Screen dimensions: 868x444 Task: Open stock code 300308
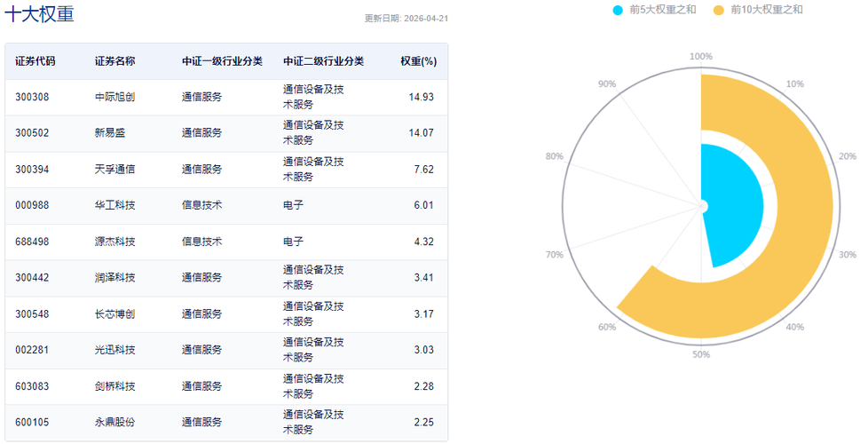32,97
